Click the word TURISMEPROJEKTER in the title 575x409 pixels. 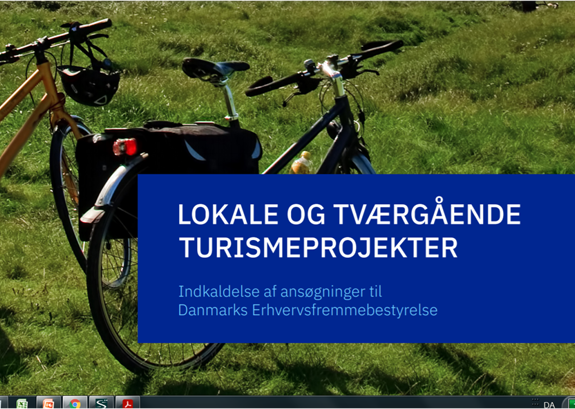pyautogui.click(x=318, y=248)
